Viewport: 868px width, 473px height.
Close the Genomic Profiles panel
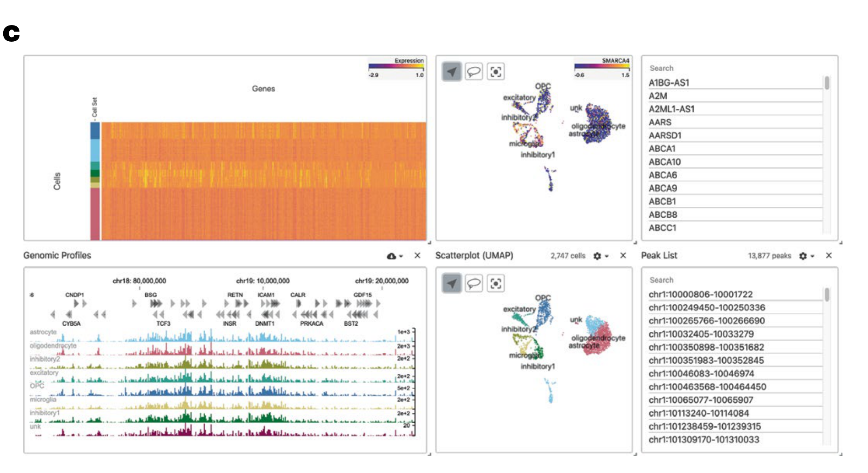click(417, 256)
